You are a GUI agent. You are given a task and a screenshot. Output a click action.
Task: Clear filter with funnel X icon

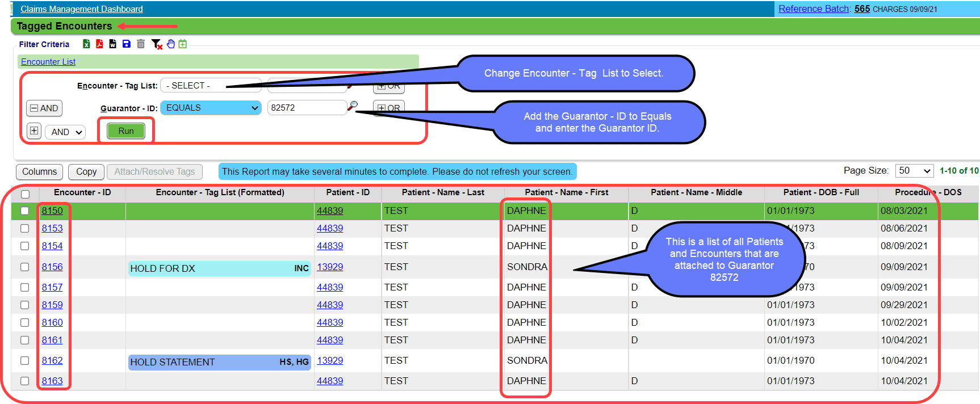(x=157, y=44)
